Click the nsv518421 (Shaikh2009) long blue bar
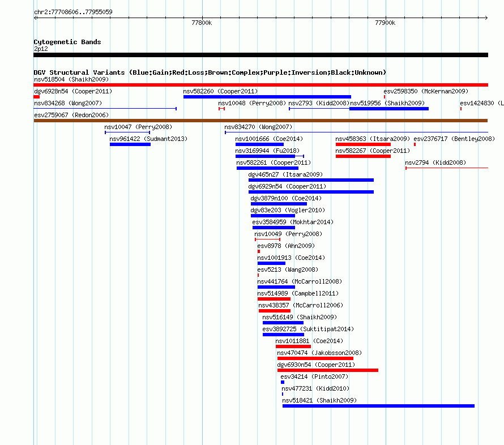 379,406
